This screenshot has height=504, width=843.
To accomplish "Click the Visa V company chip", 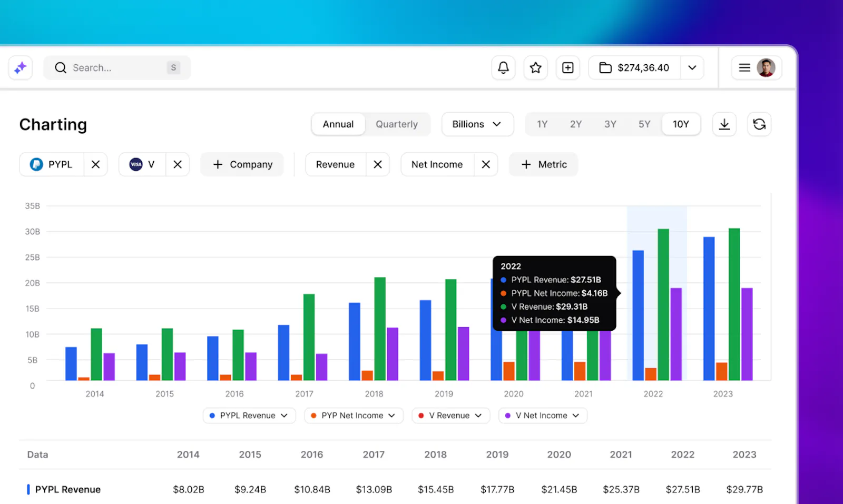I will (142, 164).
